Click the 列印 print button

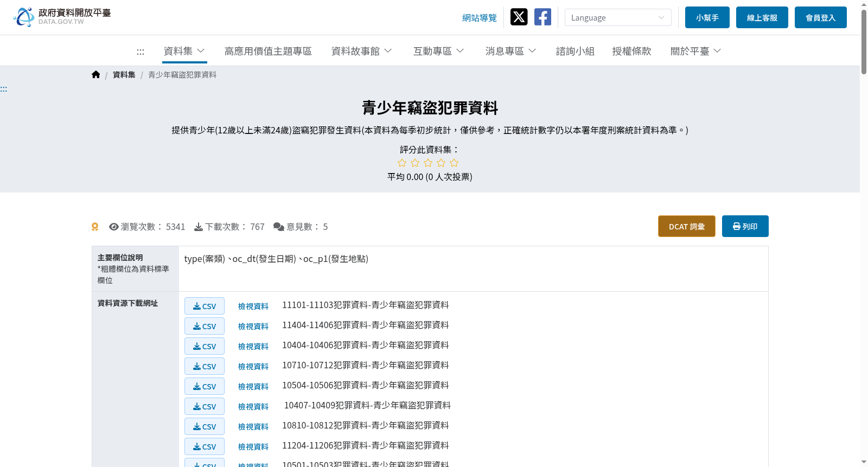[745, 226]
